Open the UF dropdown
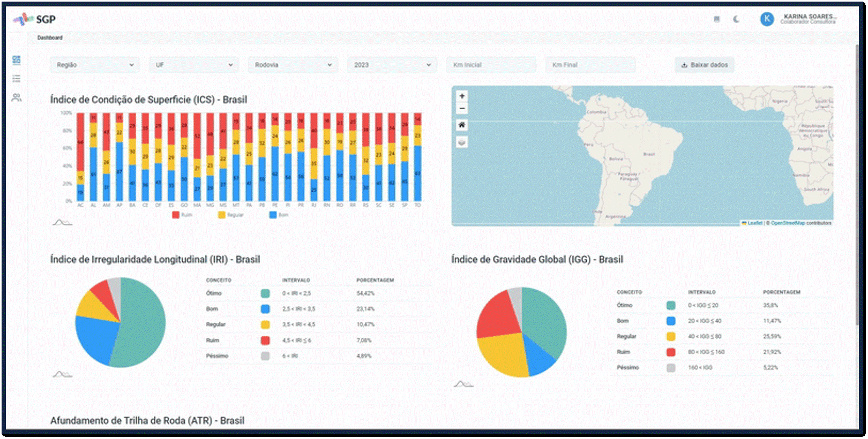 (x=194, y=65)
